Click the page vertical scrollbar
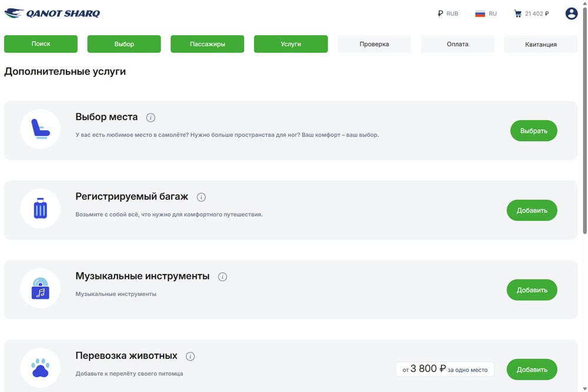The image size is (588, 392). (x=584, y=120)
